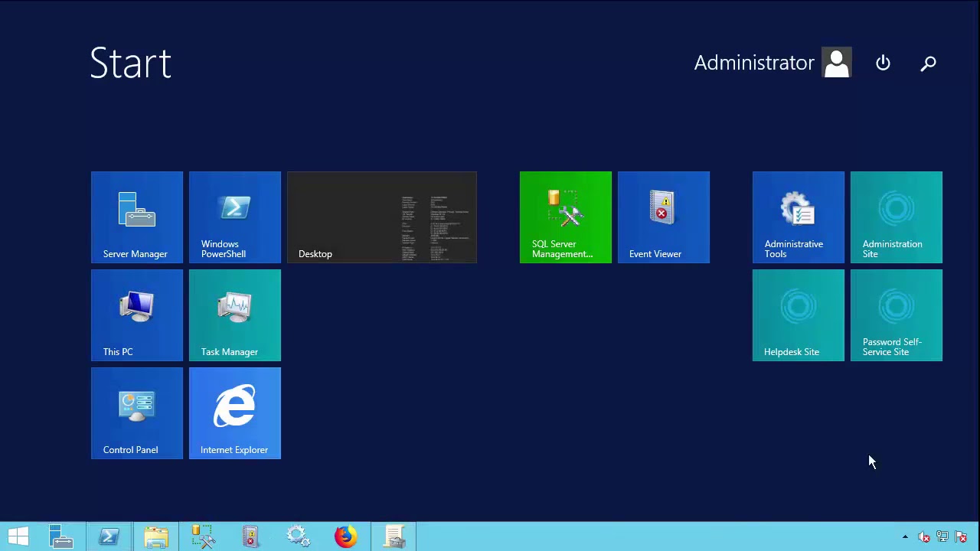Open the Server Manager tile

137,217
